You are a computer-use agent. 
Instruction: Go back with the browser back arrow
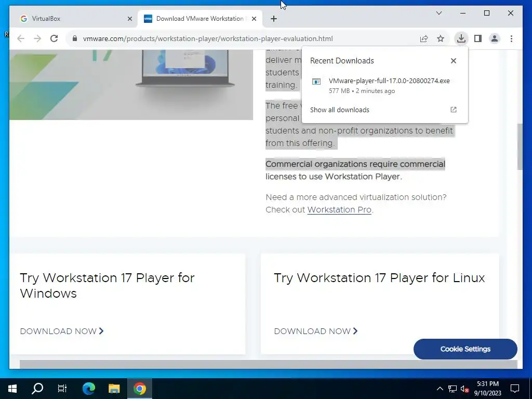point(21,38)
